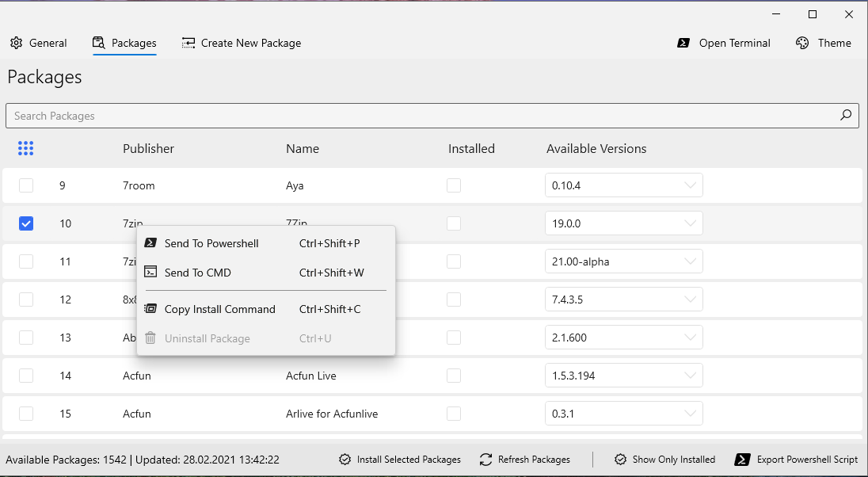Expand the 0.10.4 version dropdown for Aya
868x477 pixels.
(623, 185)
